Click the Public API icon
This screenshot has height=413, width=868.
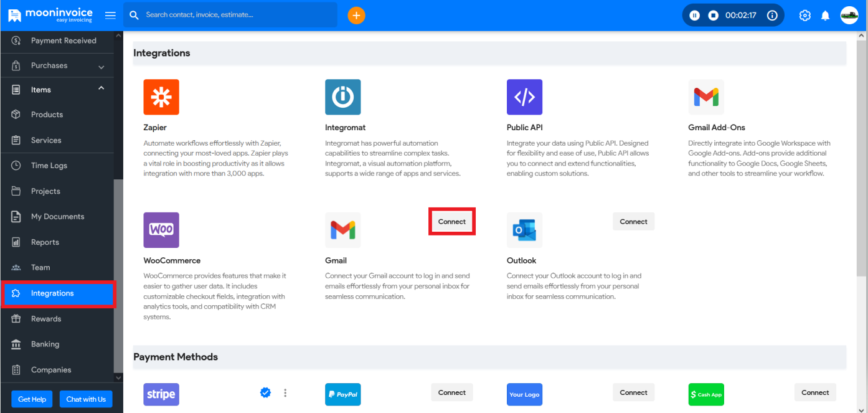point(524,97)
